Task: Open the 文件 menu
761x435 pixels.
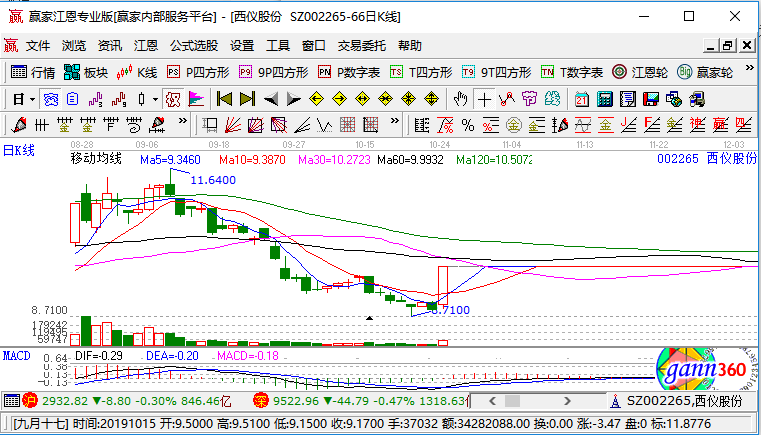Action: pos(38,46)
